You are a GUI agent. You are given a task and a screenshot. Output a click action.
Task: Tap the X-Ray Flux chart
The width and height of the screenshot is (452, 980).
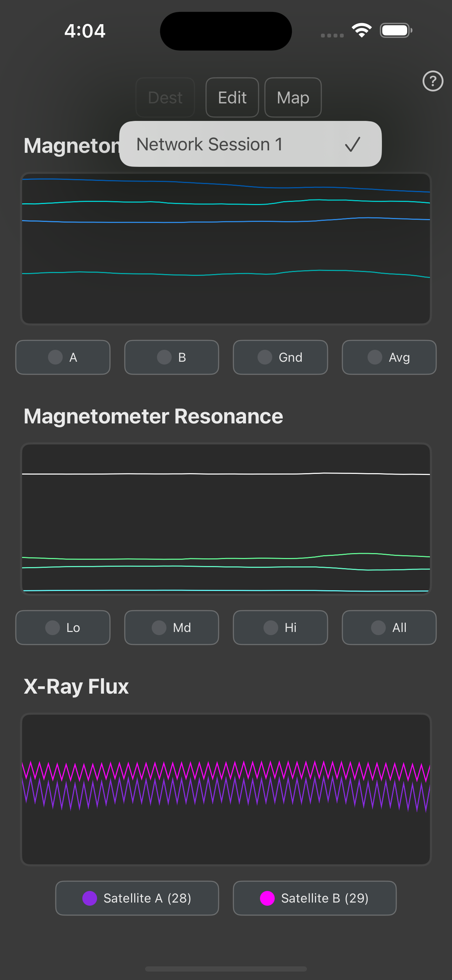click(226, 789)
